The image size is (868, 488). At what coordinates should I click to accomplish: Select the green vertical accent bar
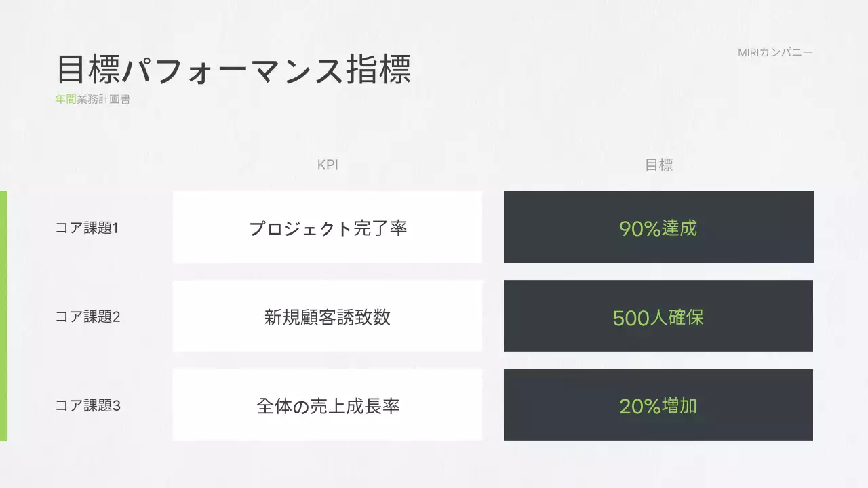(x=3, y=316)
